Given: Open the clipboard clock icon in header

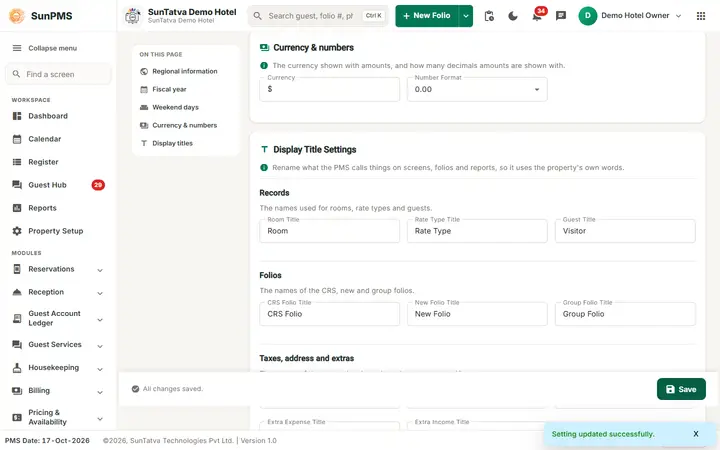Looking at the screenshot, I should (x=489, y=16).
